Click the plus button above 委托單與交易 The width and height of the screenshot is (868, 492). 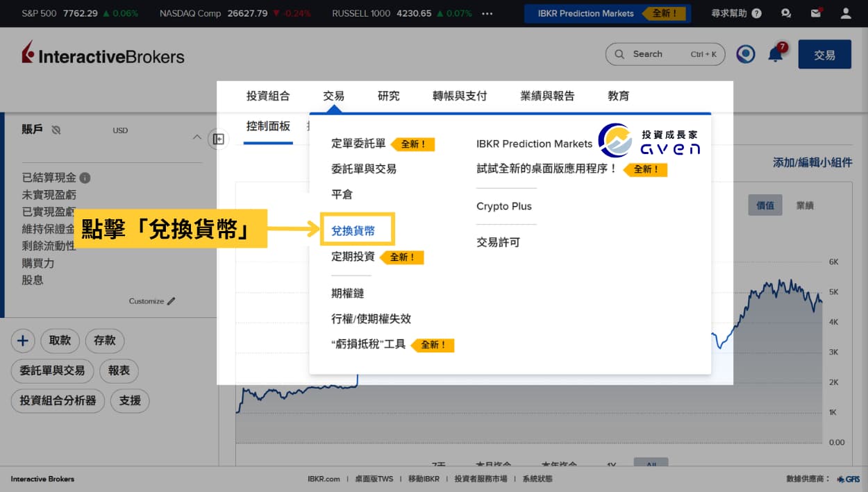pos(23,341)
